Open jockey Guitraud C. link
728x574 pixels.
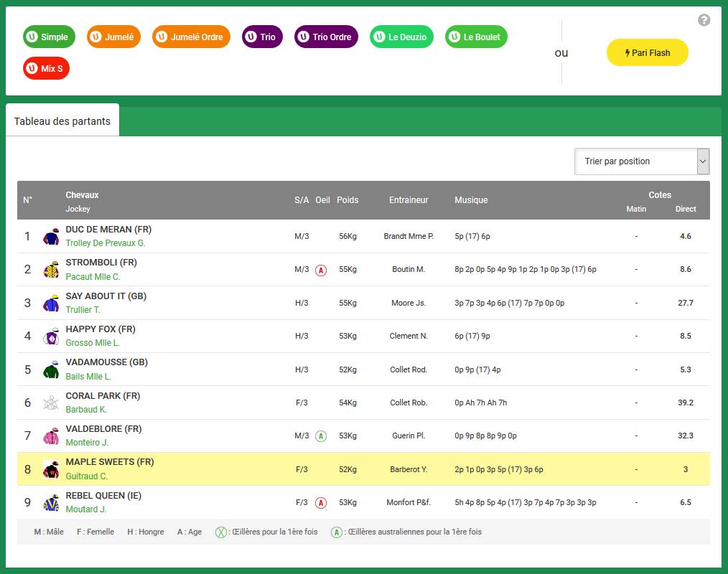(x=86, y=476)
